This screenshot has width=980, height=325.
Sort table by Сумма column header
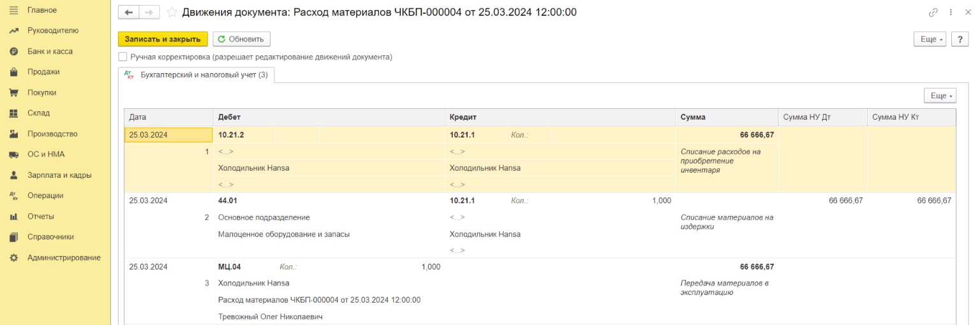click(x=726, y=117)
